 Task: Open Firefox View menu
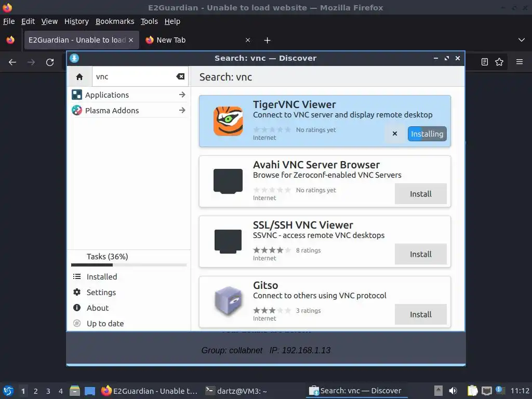[x=49, y=21]
